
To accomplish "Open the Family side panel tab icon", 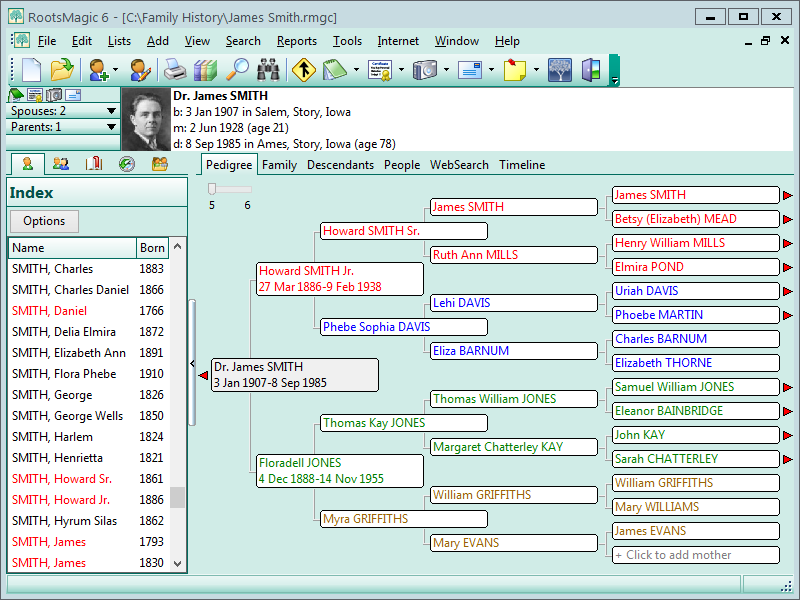I will 60,164.
